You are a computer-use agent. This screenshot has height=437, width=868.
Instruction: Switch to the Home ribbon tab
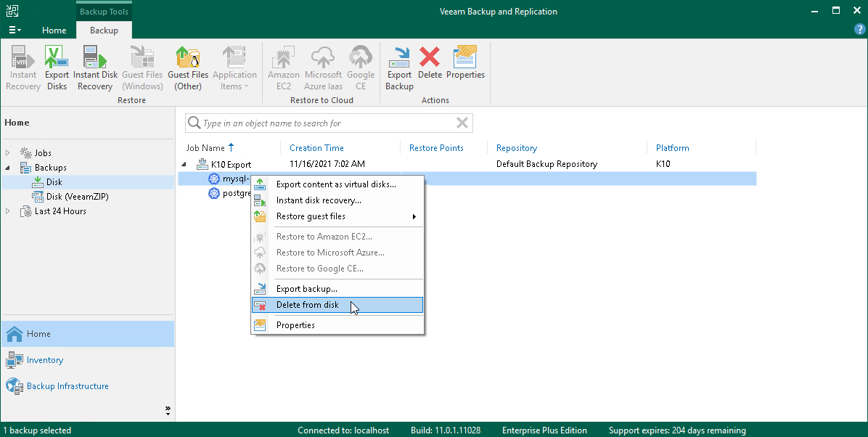pyautogui.click(x=54, y=30)
